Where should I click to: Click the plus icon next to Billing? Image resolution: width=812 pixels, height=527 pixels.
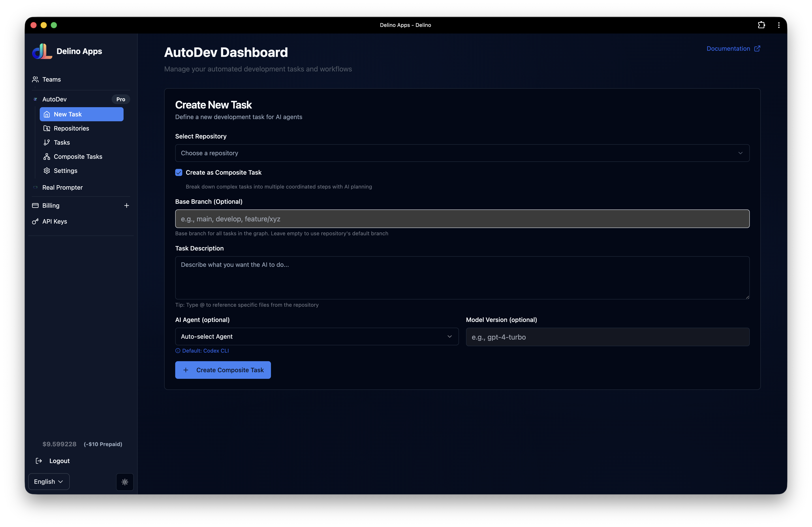click(x=127, y=206)
